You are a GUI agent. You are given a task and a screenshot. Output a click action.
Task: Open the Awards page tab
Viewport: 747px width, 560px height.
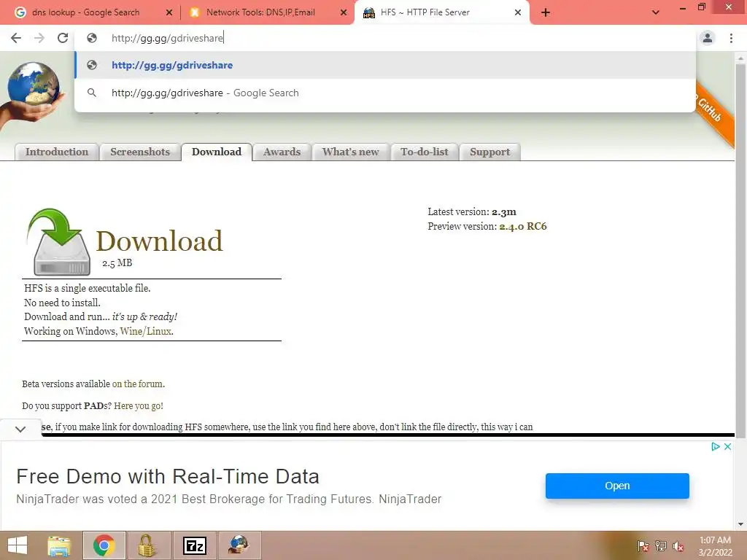click(x=282, y=152)
